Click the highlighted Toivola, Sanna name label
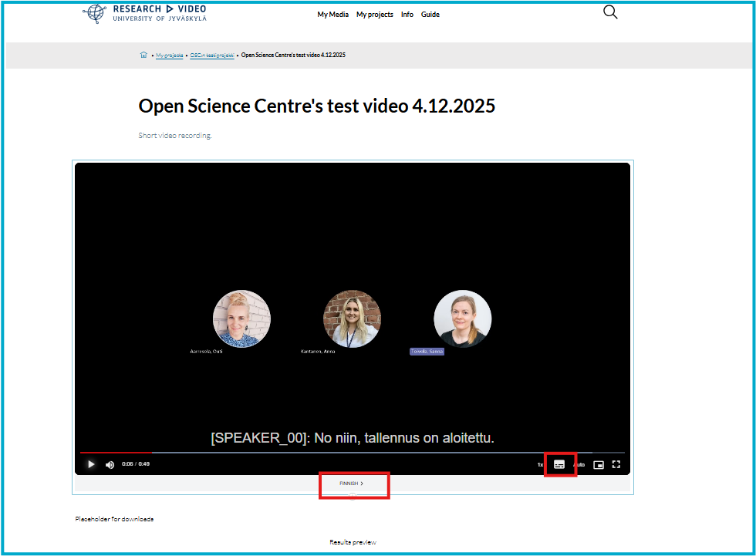The width and height of the screenshot is (756, 556). click(x=427, y=352)
